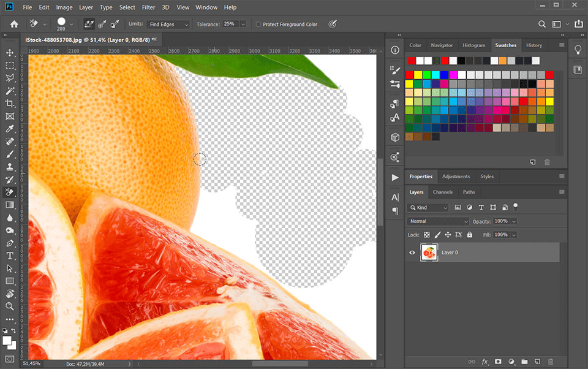The width and height of the screenshot is (588, 369).
Task: Toggle lock transparent pixels for the layer
Action: pos(427,235)
